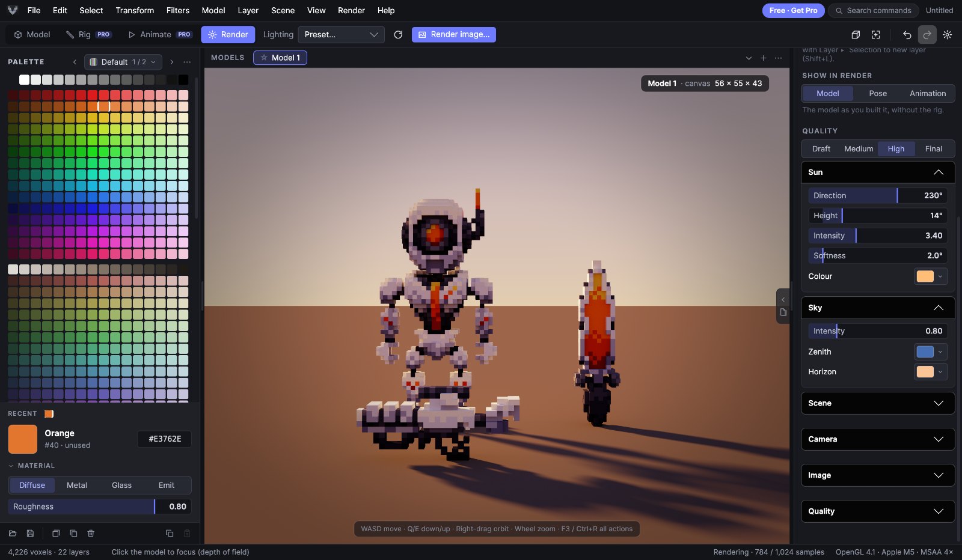Open palette more options ellipsis
Screen dimensions: 962x560
point(187,62)
